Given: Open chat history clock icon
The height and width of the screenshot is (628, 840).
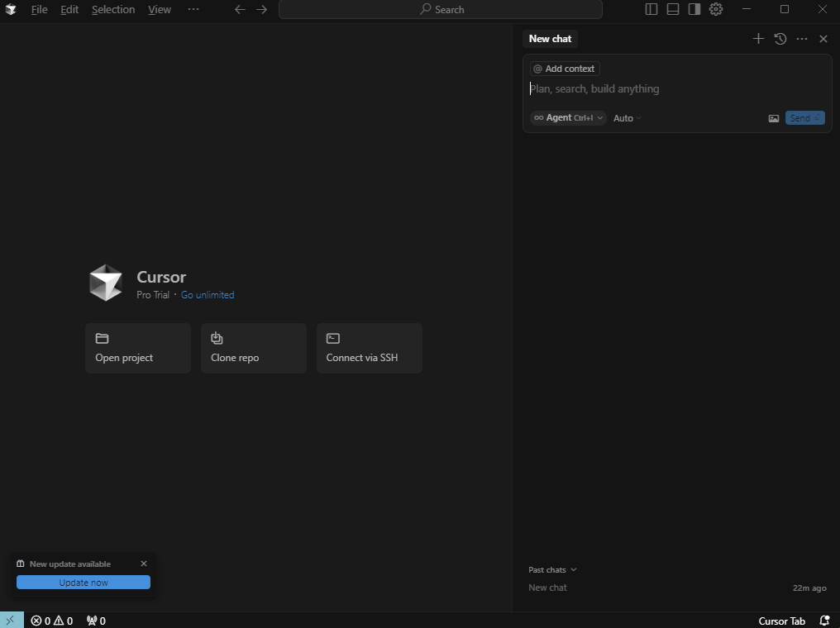Looking at the screenshot, I should (x=780, y=39).
